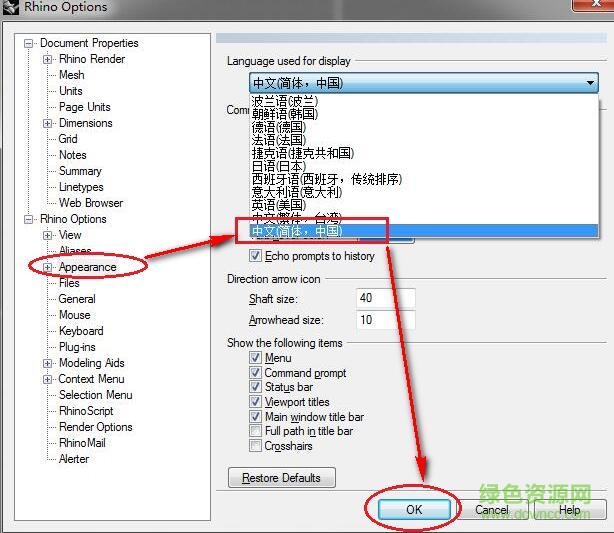Select Plug-ins tree item
The height and width of the screenshot is (533, 614).
pos(77,347)
